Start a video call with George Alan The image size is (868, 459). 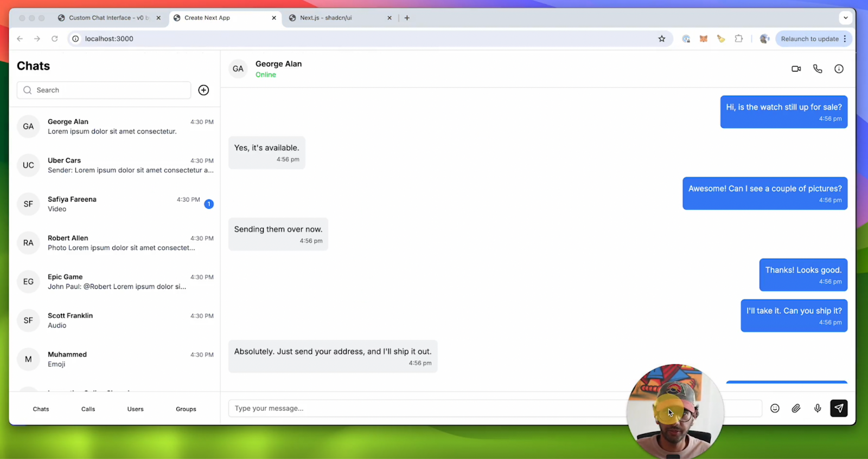click(796, 69)
